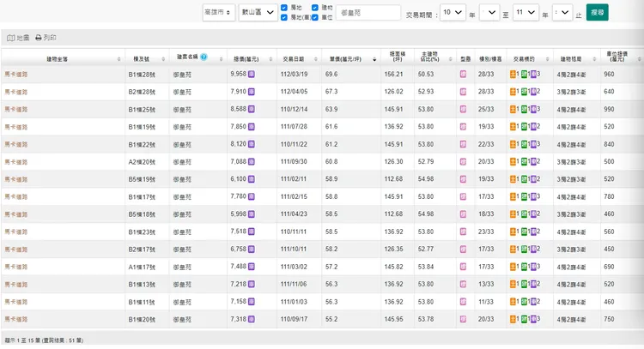Toggle the 房地 checkbox

[284, 8]
